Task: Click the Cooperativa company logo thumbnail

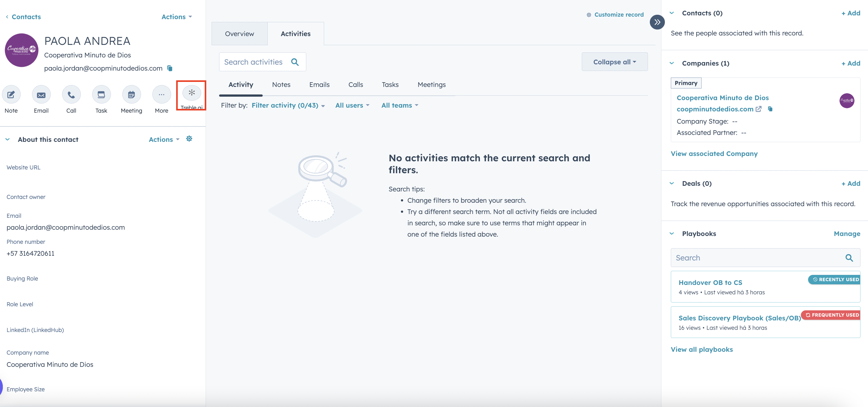Action: tap(846, 100)
